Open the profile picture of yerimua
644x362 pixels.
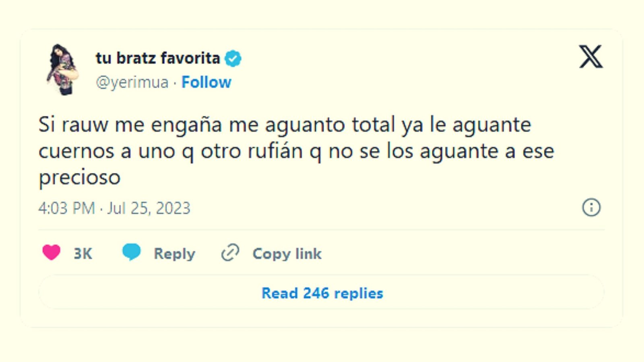(x=62, y=69)
